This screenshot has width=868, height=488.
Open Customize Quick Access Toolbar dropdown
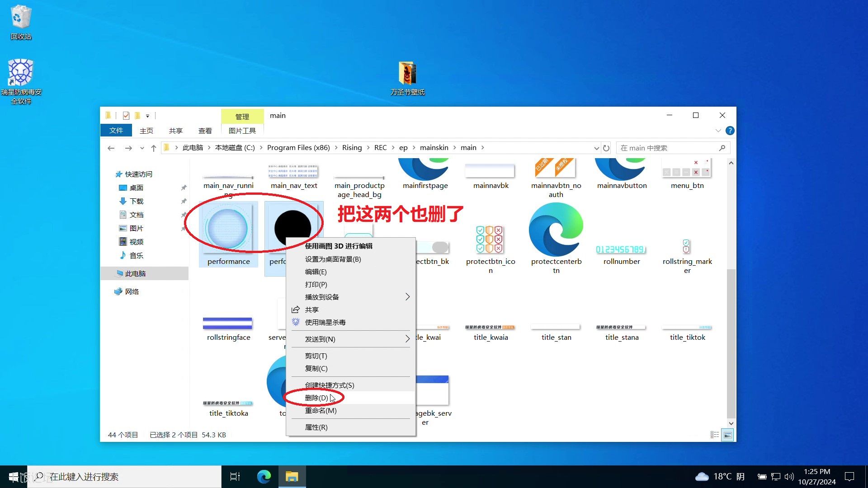tap(147, 116)
